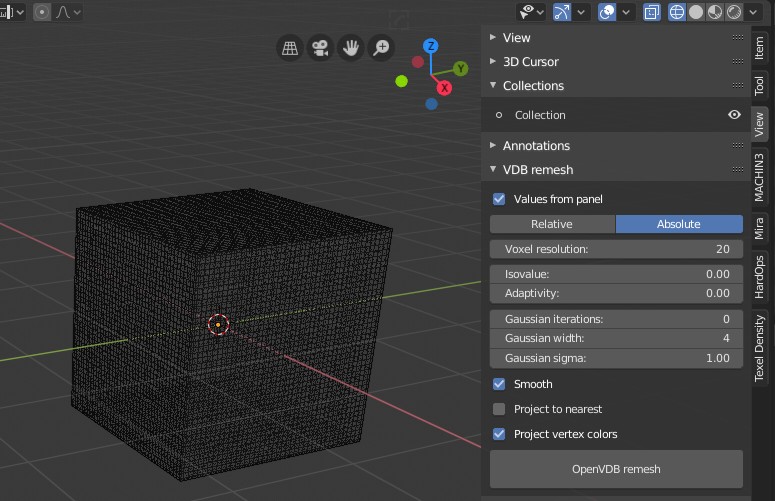This screenshot has width=775, height=501.
Task: Run the OpenVDB remesh button
Action: [616, 469]
